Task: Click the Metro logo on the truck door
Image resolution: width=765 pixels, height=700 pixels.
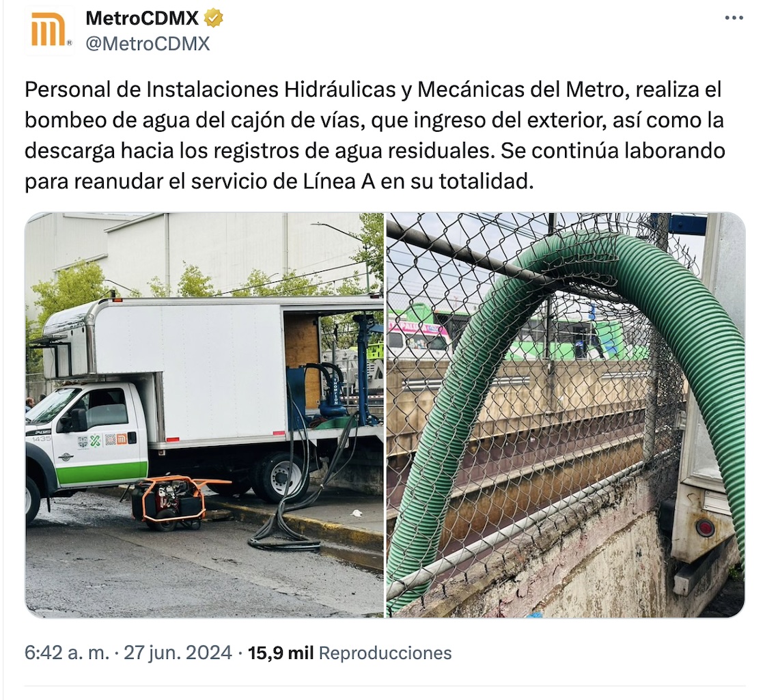Action: click(x=122, y=439)
